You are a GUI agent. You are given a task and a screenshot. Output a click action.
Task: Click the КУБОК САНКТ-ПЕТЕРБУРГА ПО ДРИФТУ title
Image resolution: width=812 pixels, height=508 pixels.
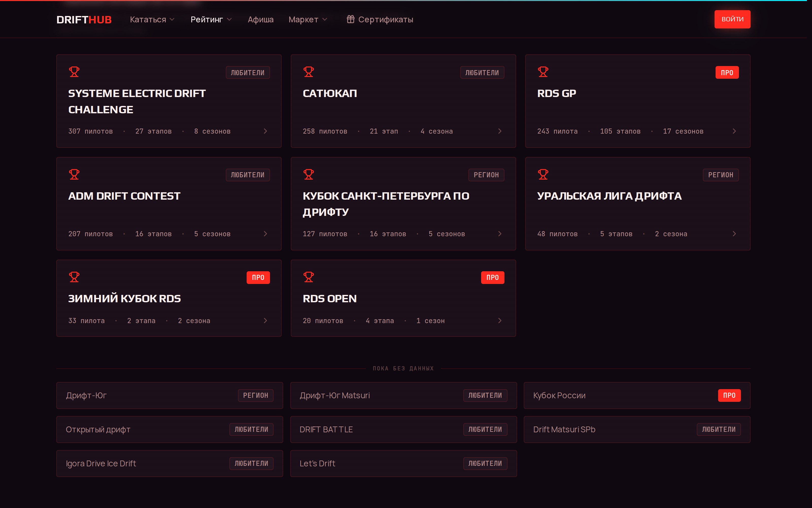pyautogui.click(x=386, y=204)
